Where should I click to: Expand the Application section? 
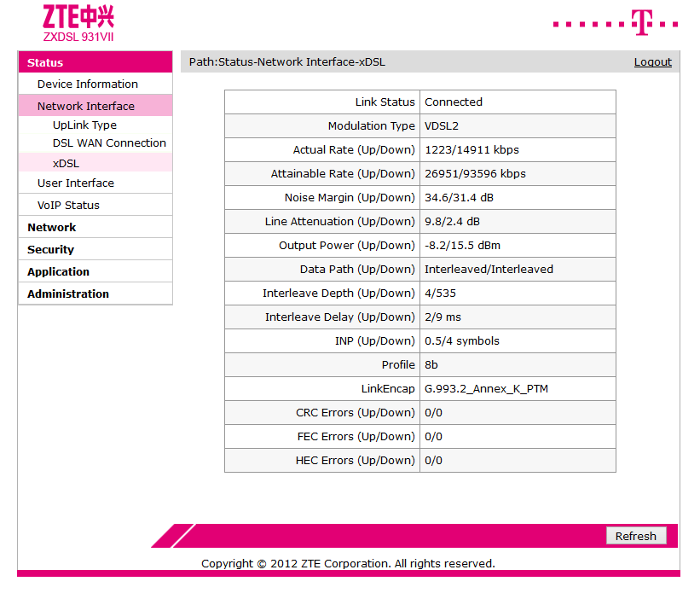tap(58, 271)
